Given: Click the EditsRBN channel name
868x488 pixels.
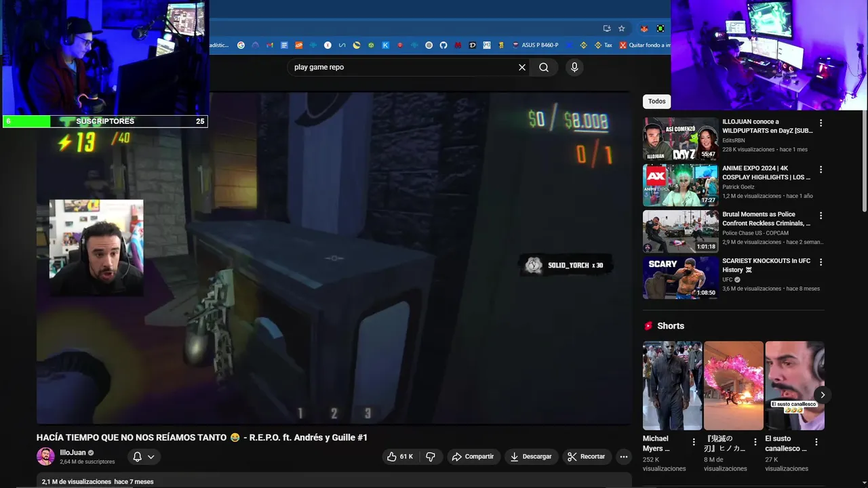Looking at the screenshot, I should 733,140.
